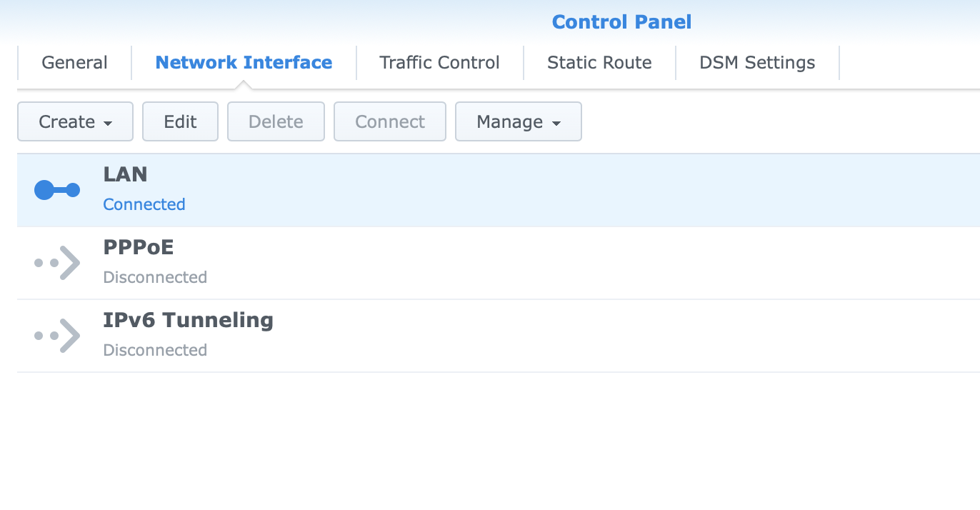The image size is (980, 510).
Task: Click the LAN Connected status text
Action: point(144,204)
